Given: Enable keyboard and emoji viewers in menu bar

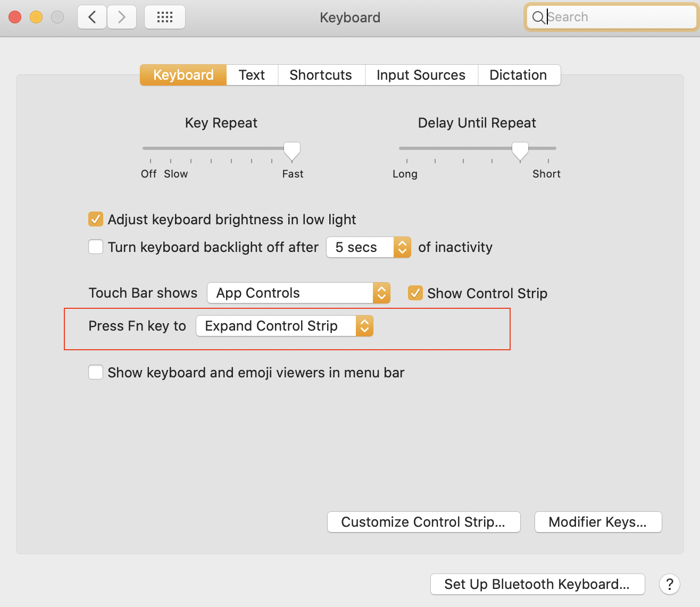Looking at the screenshot, I should point(96,372).
